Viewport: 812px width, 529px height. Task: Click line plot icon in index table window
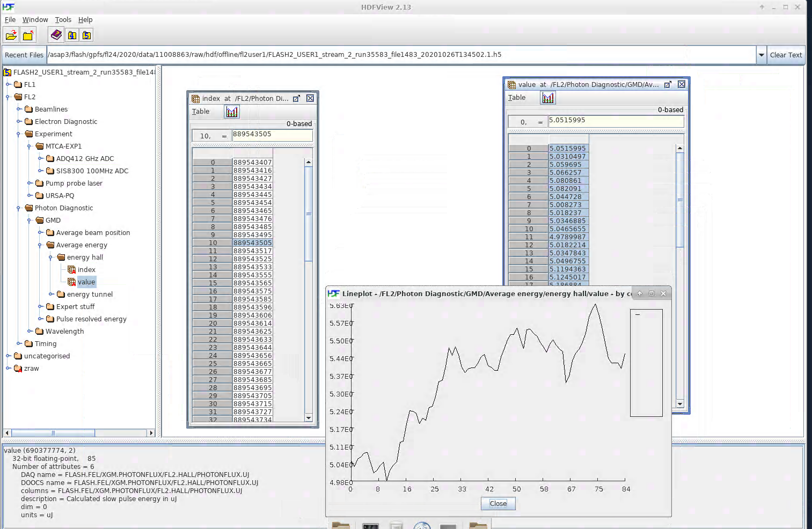(x=232, y=112)
